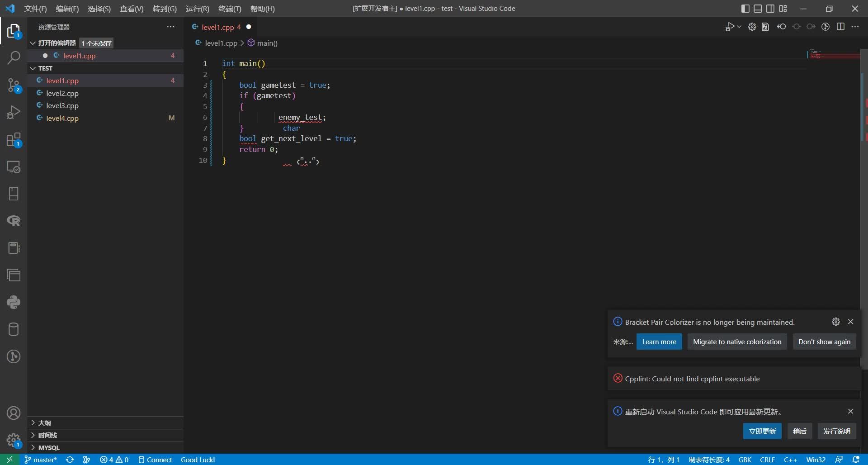Open the Run and Debug panel
Image resolution: width=868 pixels, height=465 pixels.
pos(14,112)
